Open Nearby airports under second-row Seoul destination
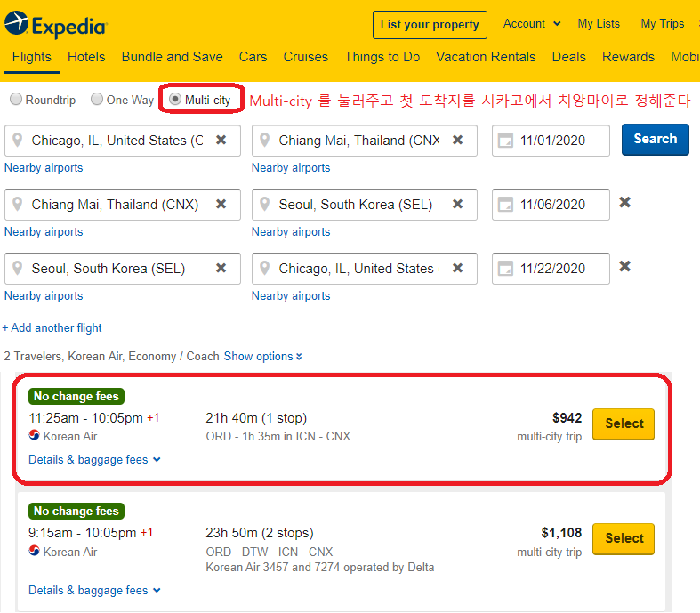This screenshot has height=613, width=700. (291, 231)
